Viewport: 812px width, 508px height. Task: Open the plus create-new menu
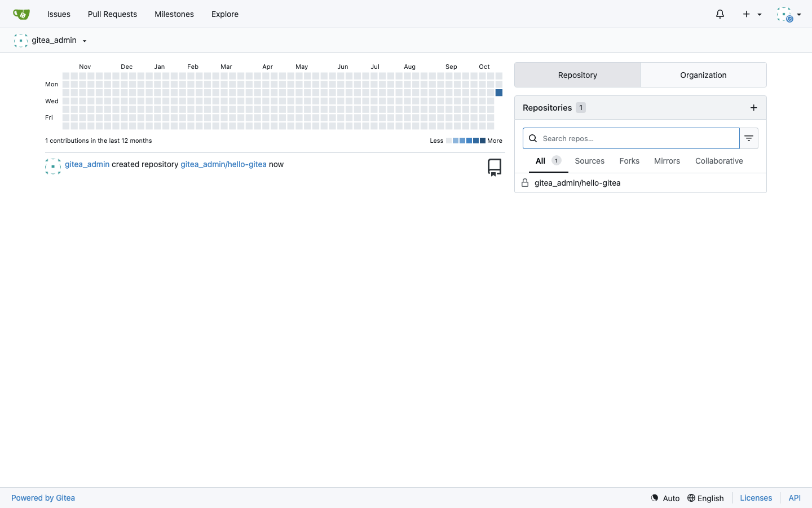[752, 14]
